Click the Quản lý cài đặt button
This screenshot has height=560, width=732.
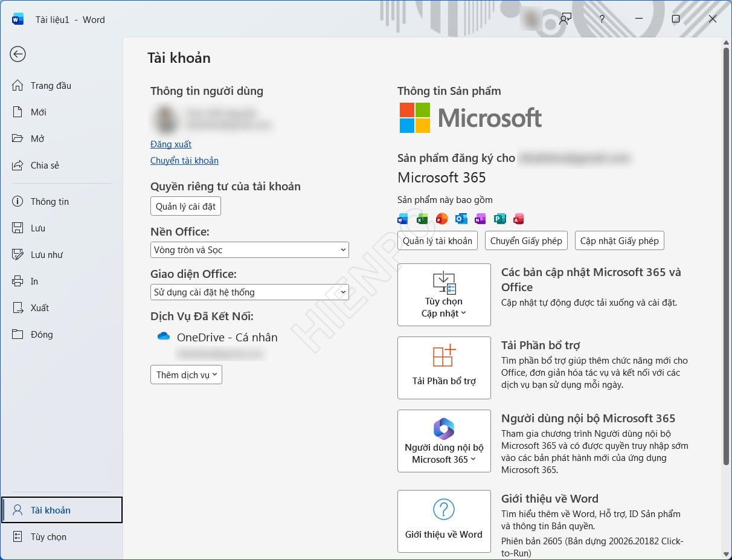coord(185,206)
